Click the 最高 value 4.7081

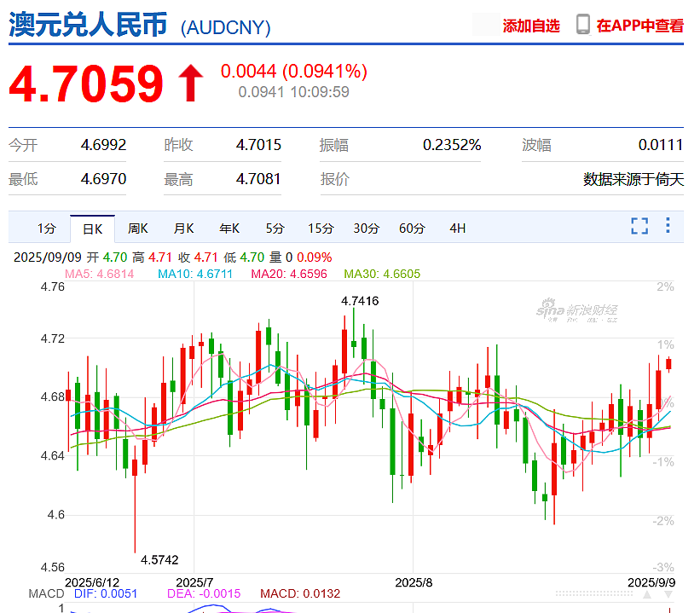(258, 179)
